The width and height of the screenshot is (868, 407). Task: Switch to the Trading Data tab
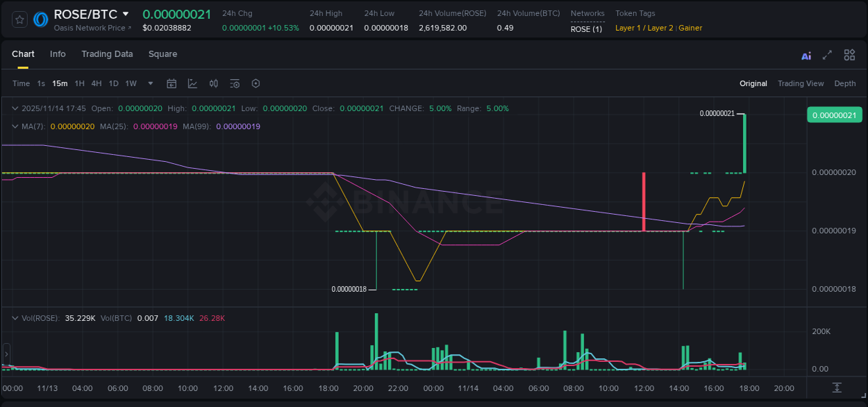point(107,54)
